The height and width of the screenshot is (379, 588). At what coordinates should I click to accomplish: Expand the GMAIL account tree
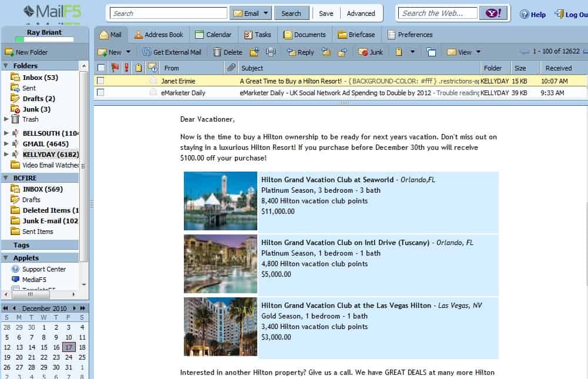(6, 143)
